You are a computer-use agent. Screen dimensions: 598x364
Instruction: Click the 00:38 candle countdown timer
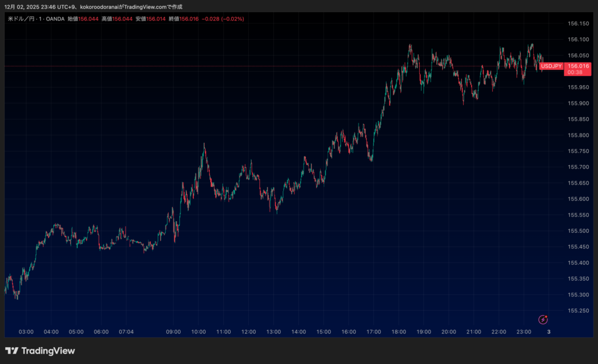coord(576,73)
